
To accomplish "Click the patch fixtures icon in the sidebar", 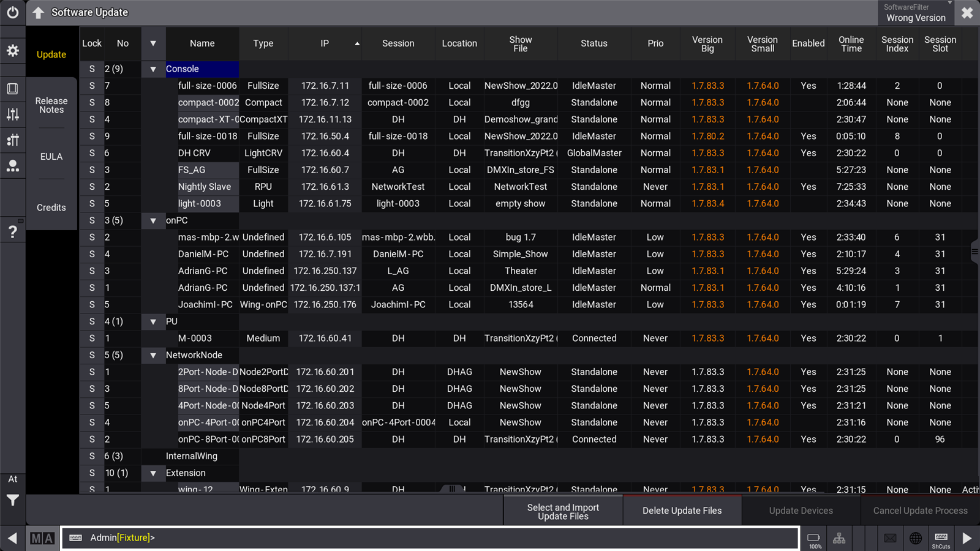I will [x=12, y=140].
